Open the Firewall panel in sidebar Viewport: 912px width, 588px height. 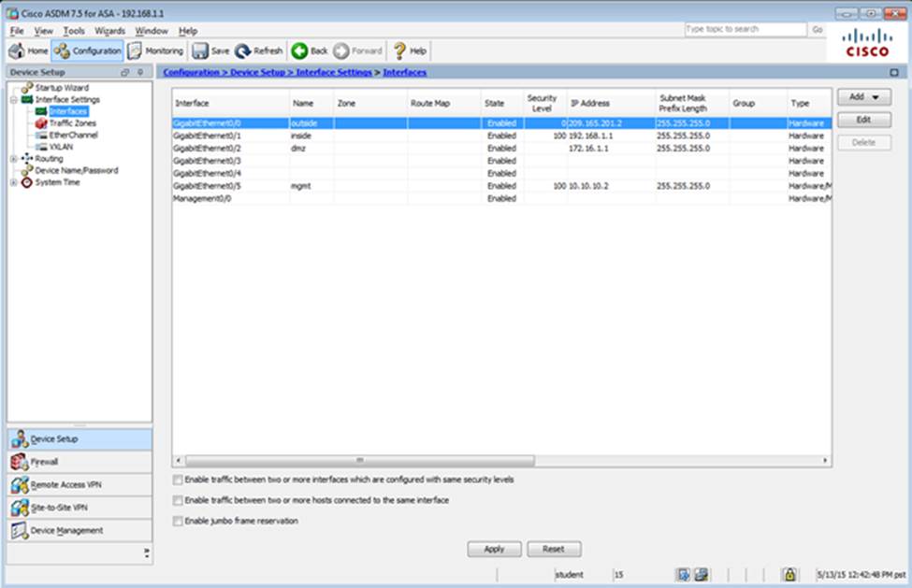45,462
